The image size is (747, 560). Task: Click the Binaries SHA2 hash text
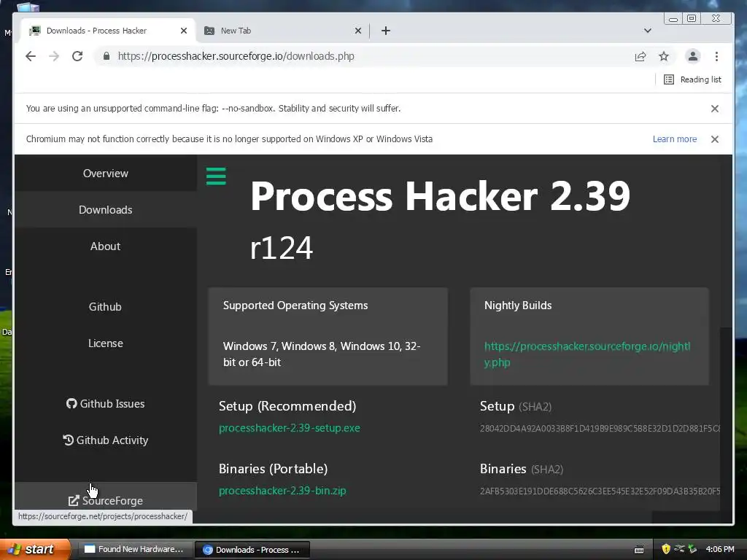(600, 491)
